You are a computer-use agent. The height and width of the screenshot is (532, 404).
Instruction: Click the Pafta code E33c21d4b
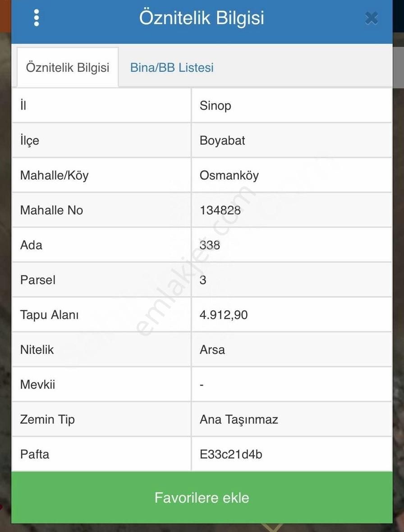(231, 454)
